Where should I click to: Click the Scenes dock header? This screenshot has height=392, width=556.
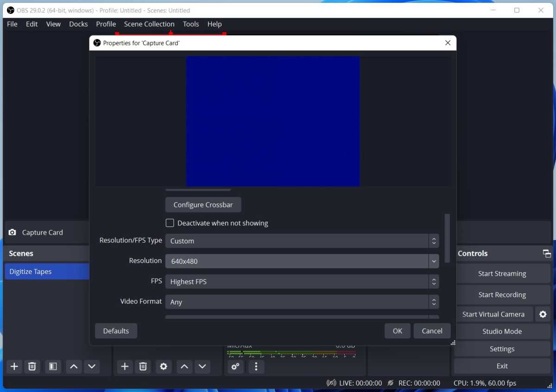click(46, 254)
